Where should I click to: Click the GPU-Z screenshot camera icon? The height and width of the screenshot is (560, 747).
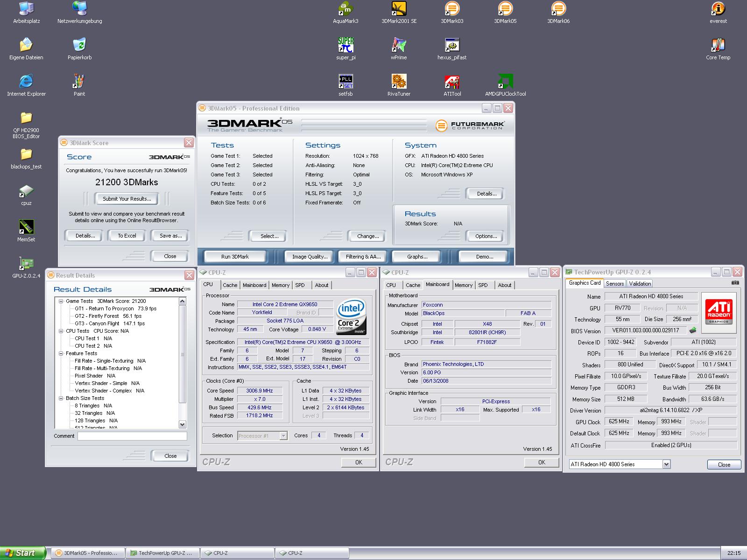735,283
